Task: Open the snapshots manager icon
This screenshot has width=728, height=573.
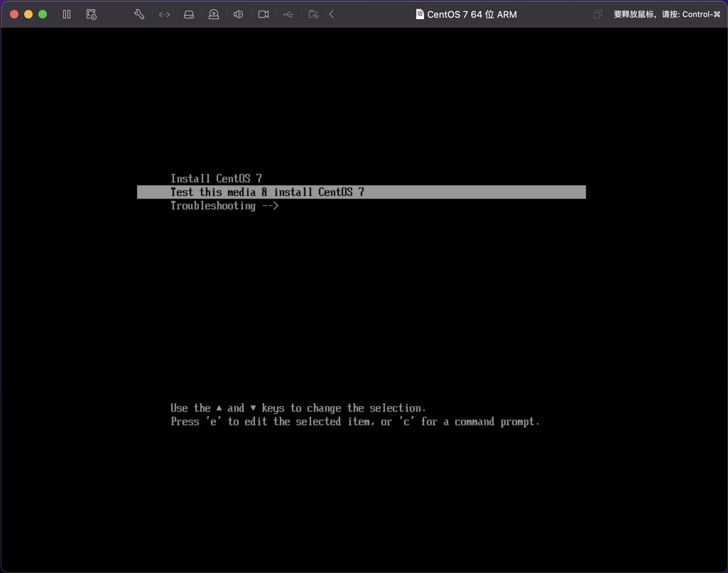Action: (x=91, y=14)
